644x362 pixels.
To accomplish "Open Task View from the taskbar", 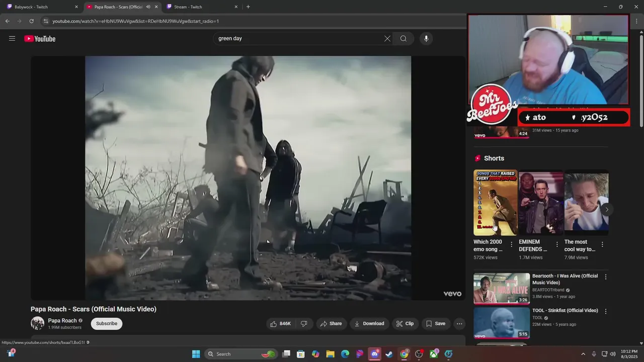I will (x=286, y=354).
